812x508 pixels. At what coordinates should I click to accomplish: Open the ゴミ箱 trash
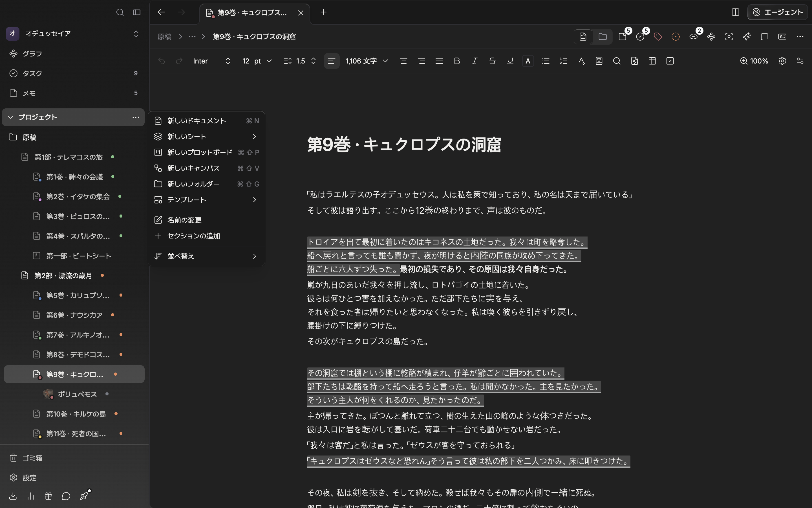[73, 458]
